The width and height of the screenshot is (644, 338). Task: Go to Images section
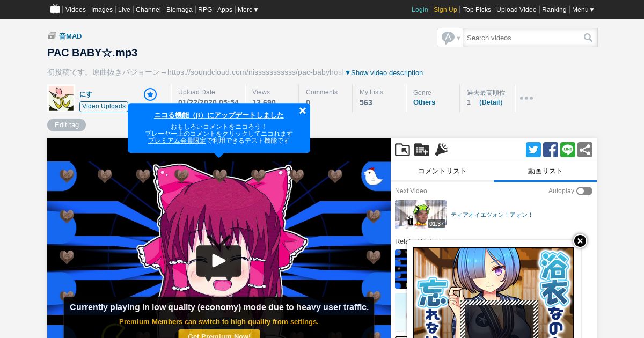(x=102, y=10)
